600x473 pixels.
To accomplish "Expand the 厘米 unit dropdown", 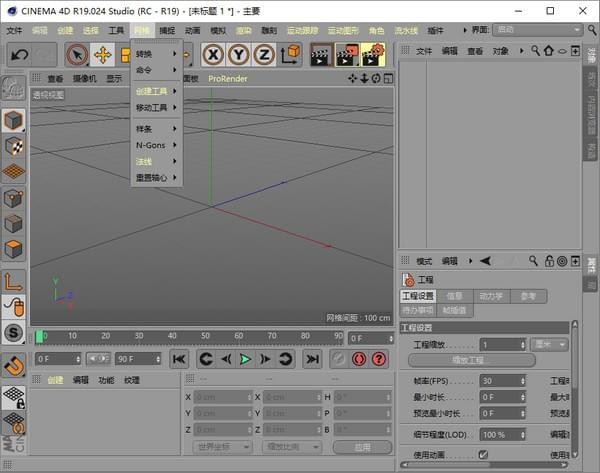I will click(550, 344).
